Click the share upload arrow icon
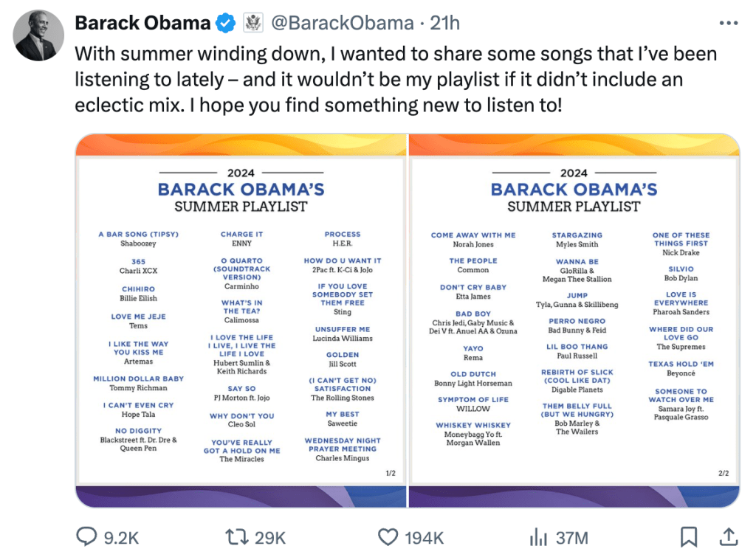 coord(728,538)
